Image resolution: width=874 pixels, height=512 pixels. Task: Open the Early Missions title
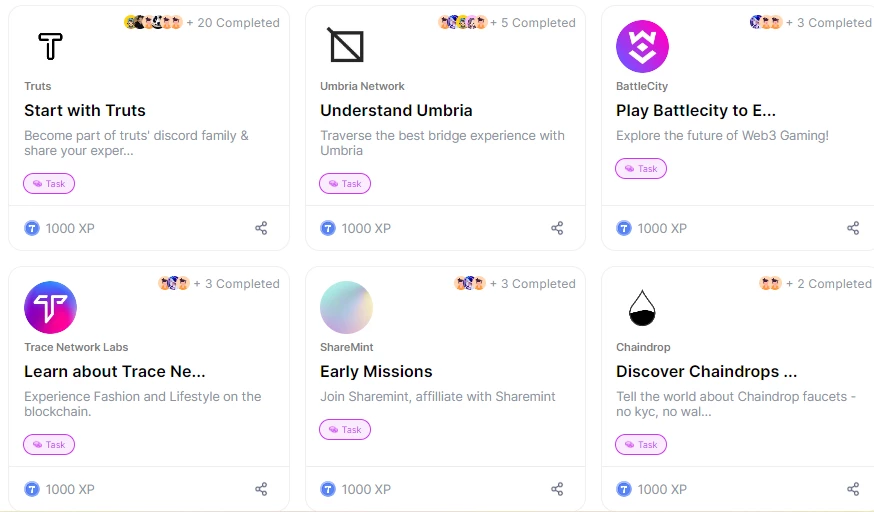(376, 372)
